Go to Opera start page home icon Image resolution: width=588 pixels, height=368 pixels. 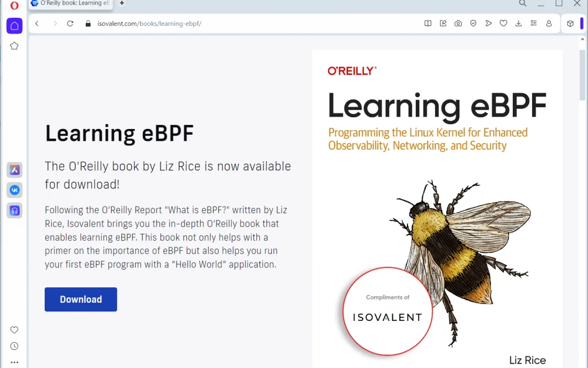[x=14, y=26]
